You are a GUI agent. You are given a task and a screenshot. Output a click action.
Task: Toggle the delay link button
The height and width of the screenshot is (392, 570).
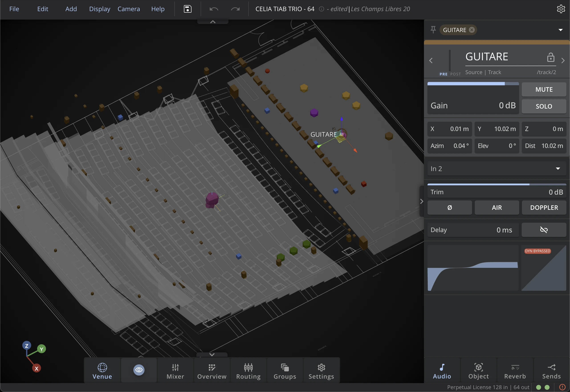click(544, 230)
